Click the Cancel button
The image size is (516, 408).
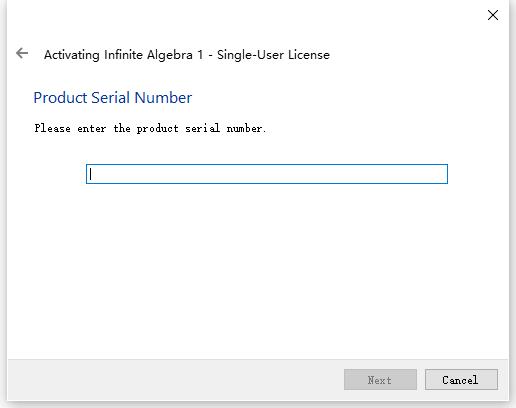(x=461, y=379)
